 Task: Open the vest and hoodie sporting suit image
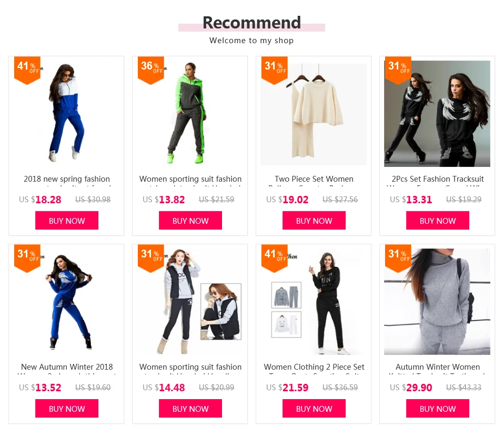coord(190,302)
